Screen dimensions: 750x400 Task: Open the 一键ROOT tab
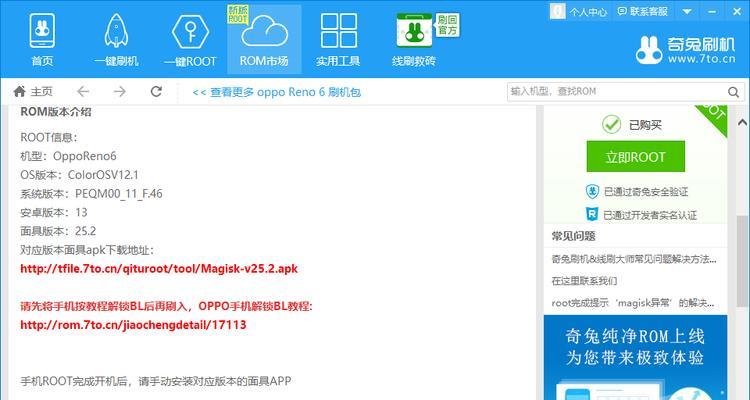190,40
